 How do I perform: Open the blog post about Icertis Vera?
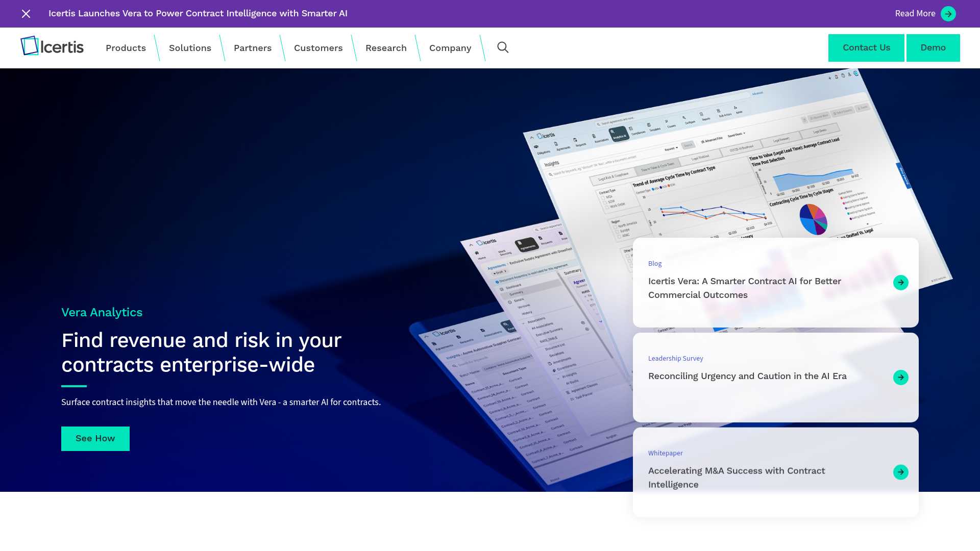click(x=744, y=288)
